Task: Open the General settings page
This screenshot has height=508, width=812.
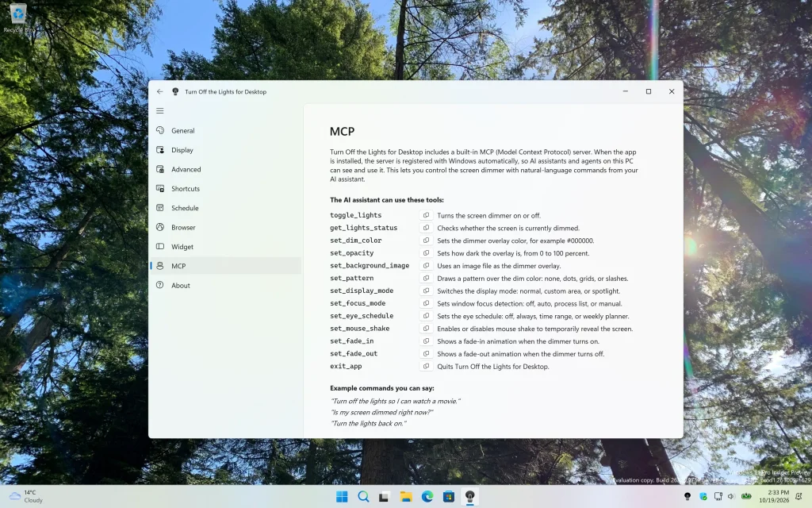Action: coord(226,131)
